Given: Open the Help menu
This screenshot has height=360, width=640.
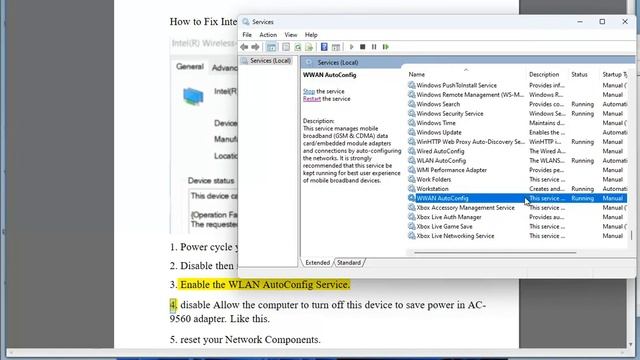Looking at the screenshot, I should 311,35.
